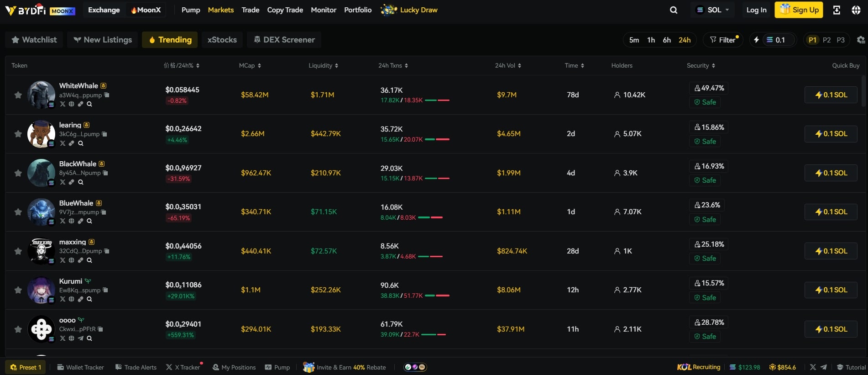This screenshot has height=375, width=868.
Task: Click the theme color circles in bottom bar
Action: pos(415,367)
